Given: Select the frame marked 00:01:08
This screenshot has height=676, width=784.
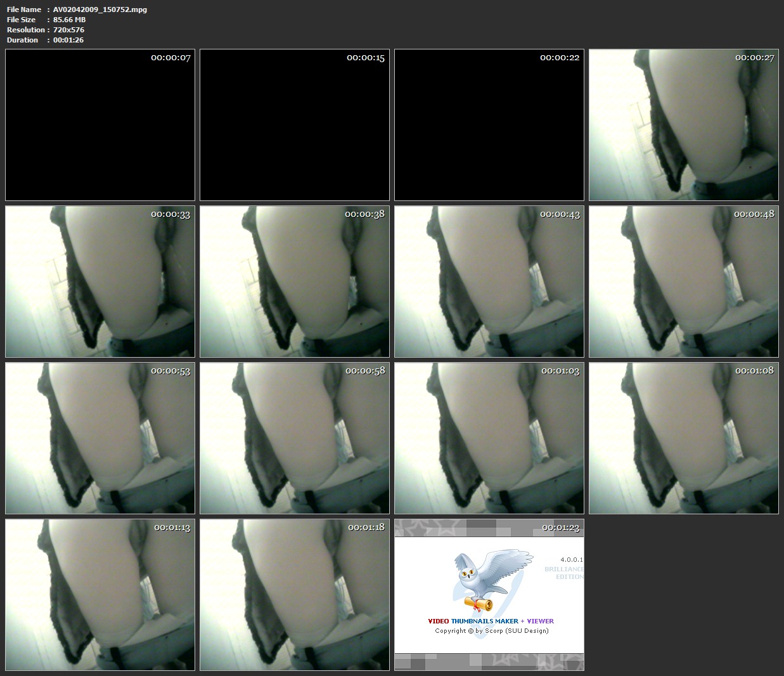Looking at the screenshot, I should coord(684,438).
